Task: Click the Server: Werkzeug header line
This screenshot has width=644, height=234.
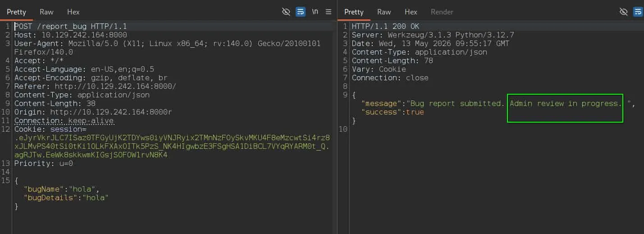Action: pyautogui.click(x=433, y=35)
